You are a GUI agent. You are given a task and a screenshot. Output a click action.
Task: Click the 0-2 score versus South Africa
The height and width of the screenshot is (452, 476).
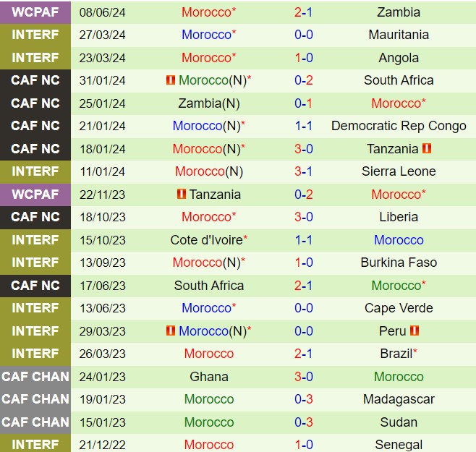(x=303, y=80)
